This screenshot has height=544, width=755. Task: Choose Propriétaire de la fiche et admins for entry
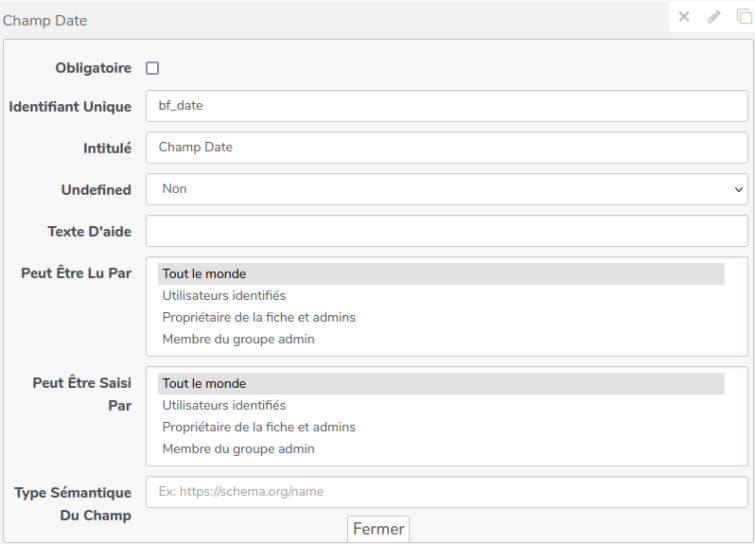click(x=441, y=427)
